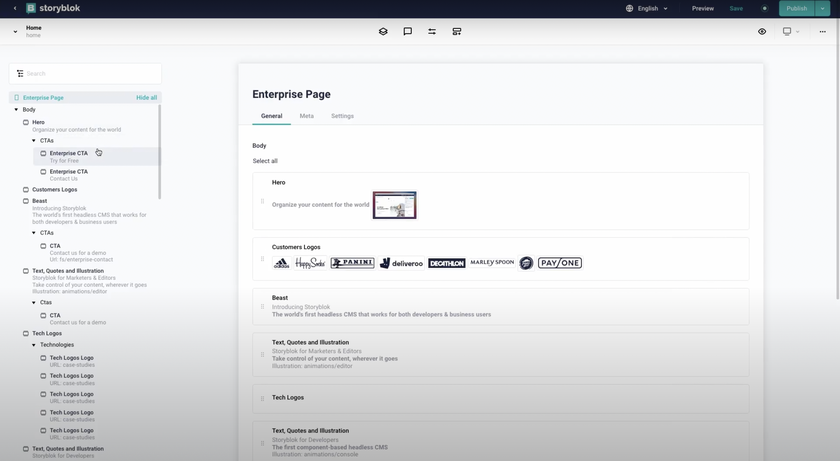This screenshot has width=840, height=461.
Task: Click the globe language icon
Action: pyautogui.click(x=629, y=8)
